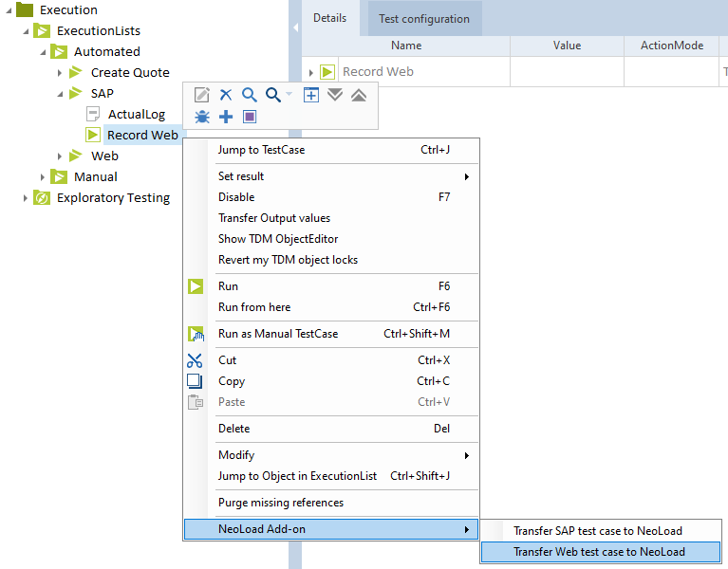Select Record Web in the tree
The image size is (728, 569).
142,135
